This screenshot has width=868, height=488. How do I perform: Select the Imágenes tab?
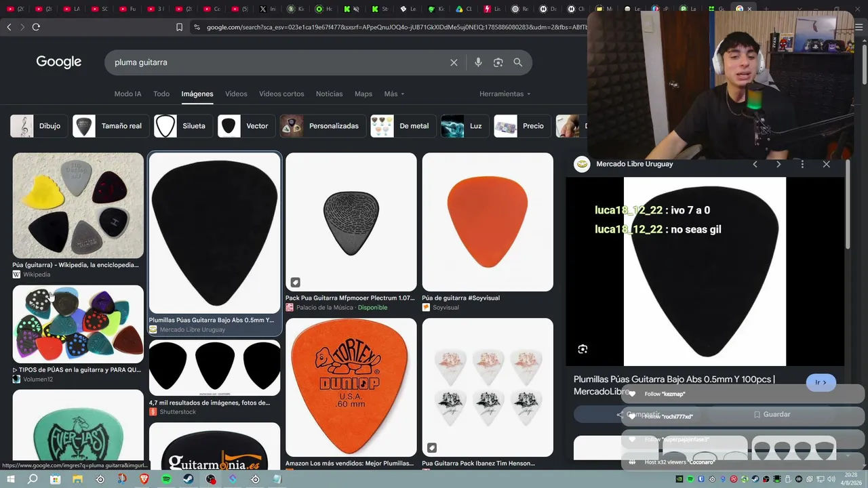(197, 94)
